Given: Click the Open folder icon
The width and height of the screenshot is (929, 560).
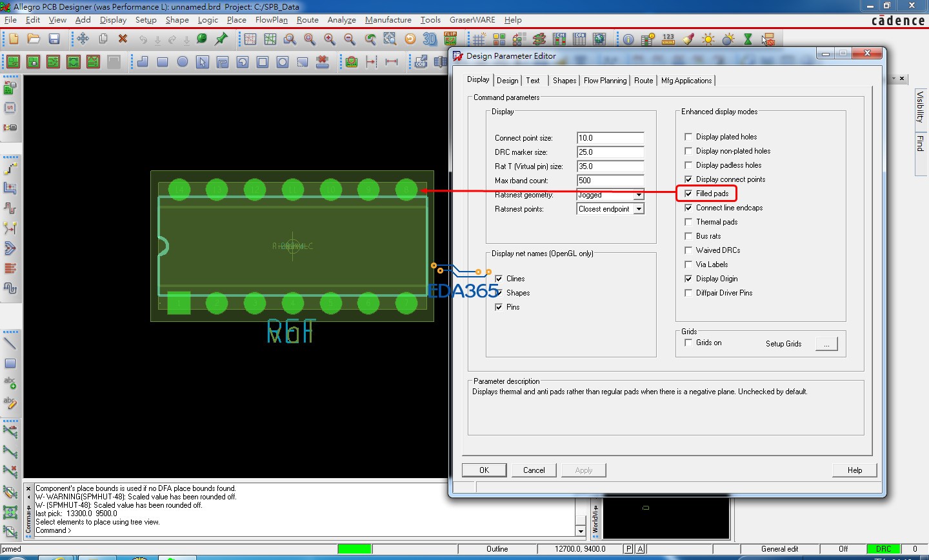Looking at the screenshot, I should (34, 39).
